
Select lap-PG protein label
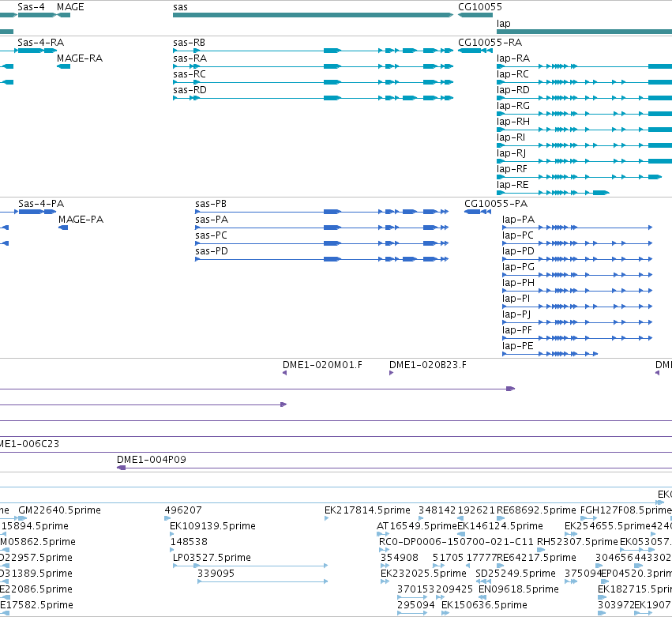pyautogui.click(x=519, y=267)
